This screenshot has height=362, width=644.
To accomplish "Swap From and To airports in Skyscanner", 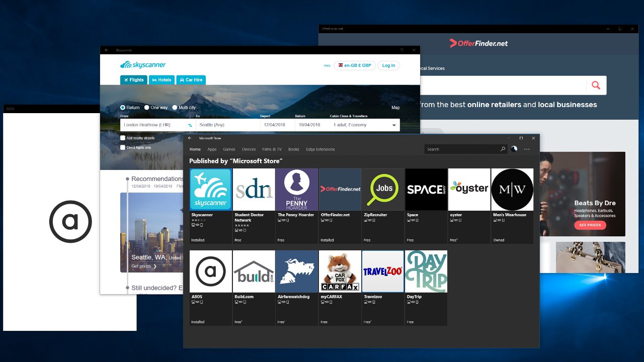I will click(x=190, y=125).
